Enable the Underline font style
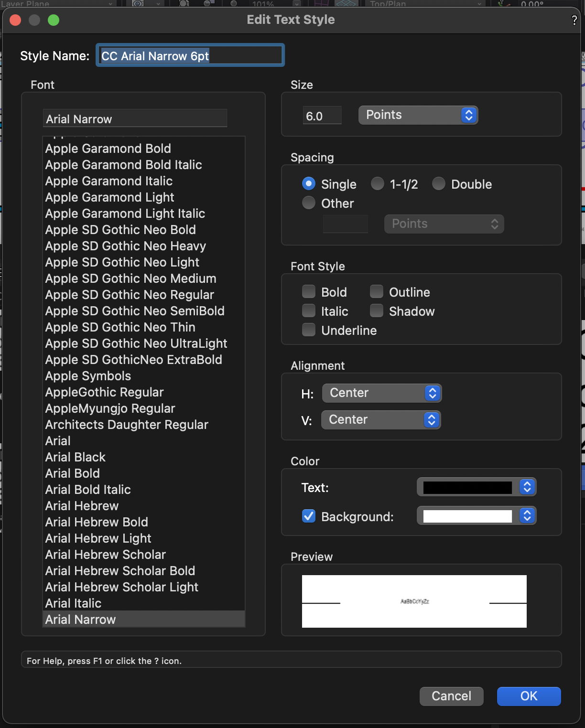Viewport: 585px width, 728px height. point(308,330)
